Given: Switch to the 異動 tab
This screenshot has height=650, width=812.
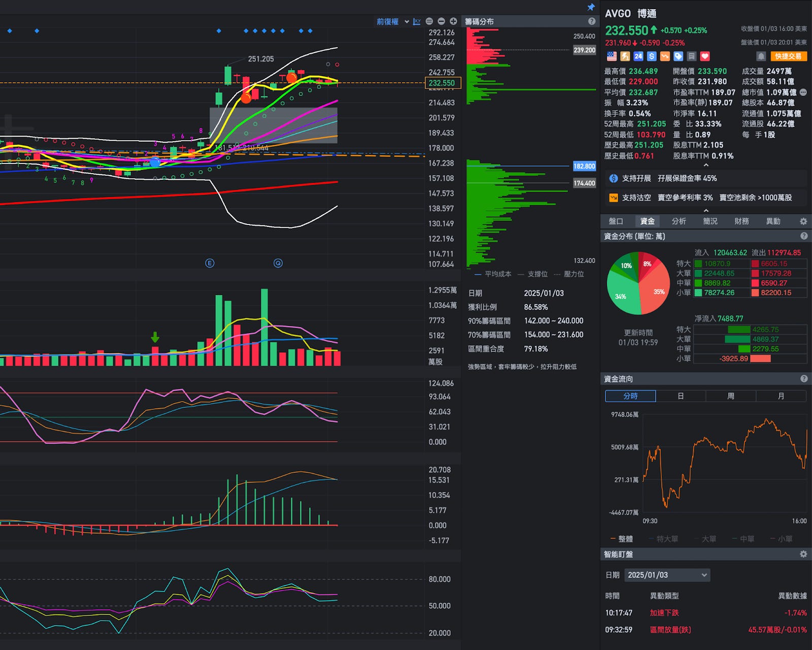Looking at the screenshot, I should click(x=773, y=221).
